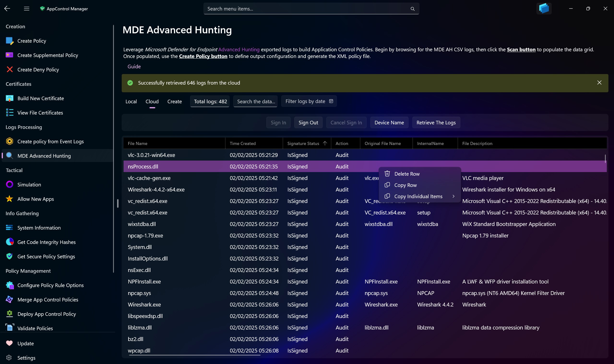The height and width of the screenshot is (364, 614).
Task: Open Create Supplemental Policy icon
Action: [10, 55]
